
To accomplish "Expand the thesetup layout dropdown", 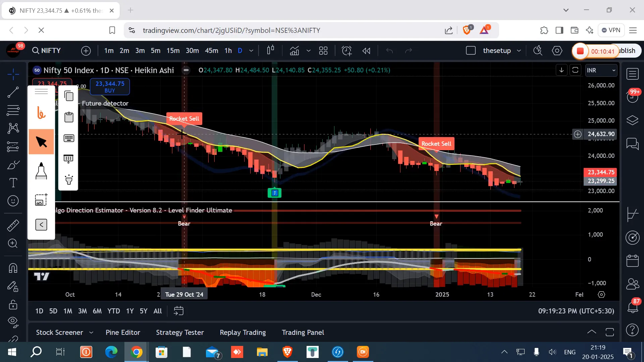I will (519, 51).
